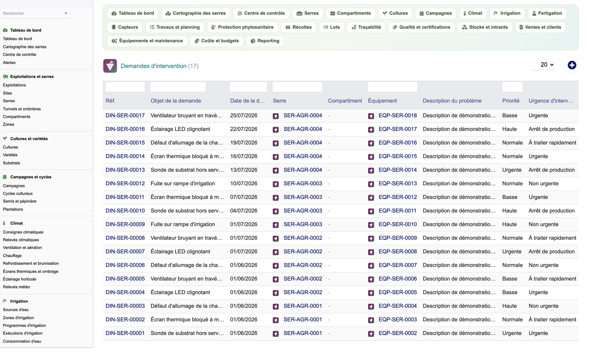Image resolution: width=589 pixels, height=364 pixels.
Task: Click the Exploitations et serres tractor icon
Action: pos(5,77)
